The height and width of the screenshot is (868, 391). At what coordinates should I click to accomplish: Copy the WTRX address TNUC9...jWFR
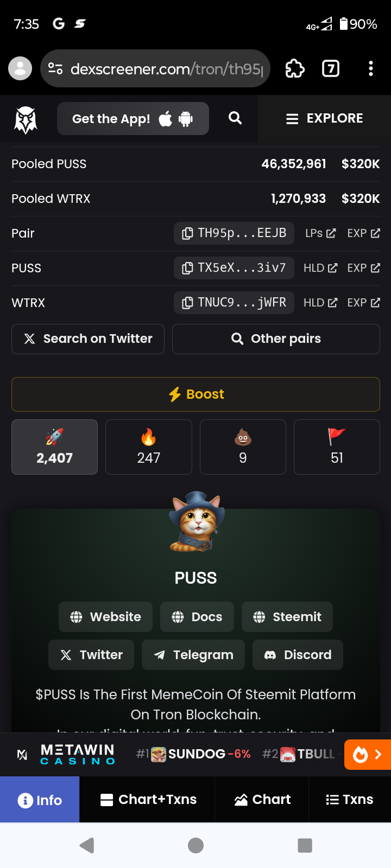pyautogui.click(x=234, y=303)
